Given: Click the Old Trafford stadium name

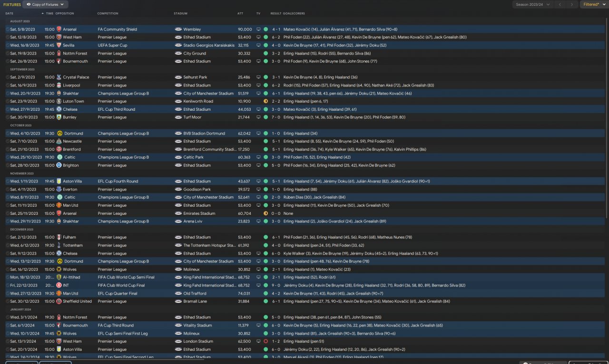Looking at the screenshot, I should [x=195, y=293].
